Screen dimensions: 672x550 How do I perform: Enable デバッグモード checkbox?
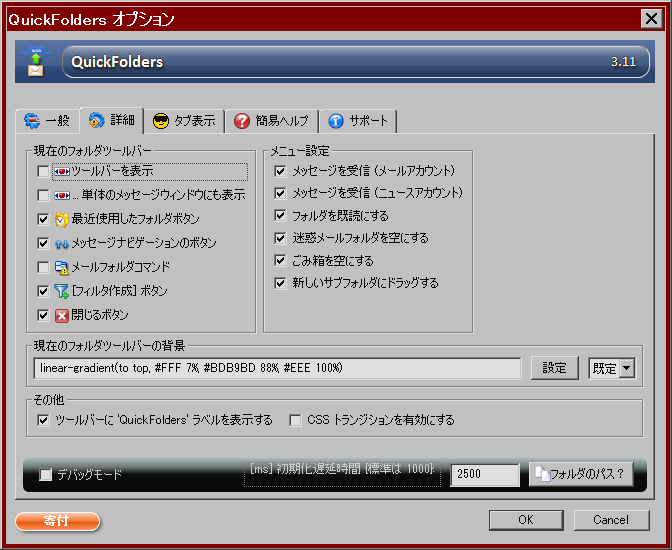pos(45,475)
